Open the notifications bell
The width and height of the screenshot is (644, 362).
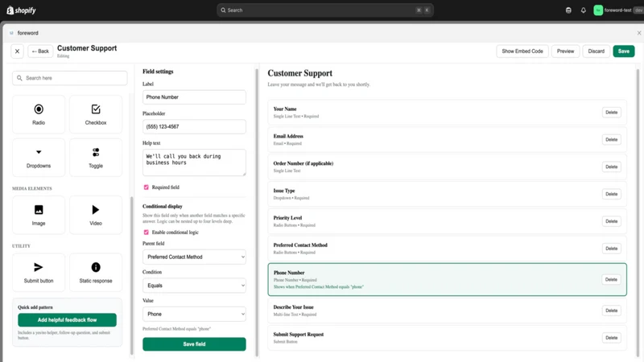coord(583,10)
